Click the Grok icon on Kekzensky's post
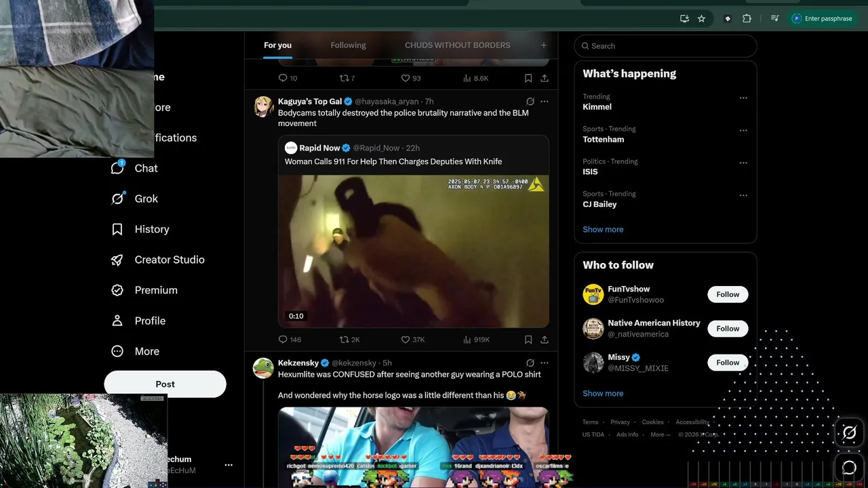The width and height of the screenshot is (868, 488). click(530, 363)
